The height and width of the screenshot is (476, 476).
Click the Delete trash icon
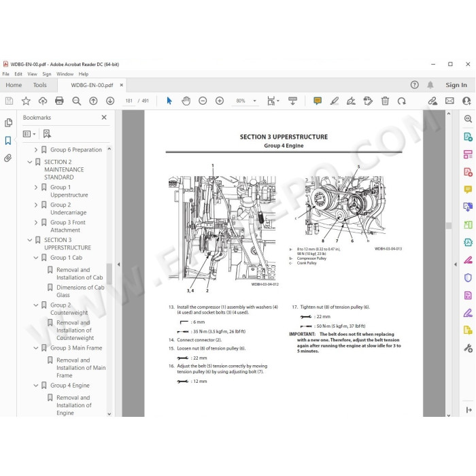pyautogui.click(x=385, y=101)
